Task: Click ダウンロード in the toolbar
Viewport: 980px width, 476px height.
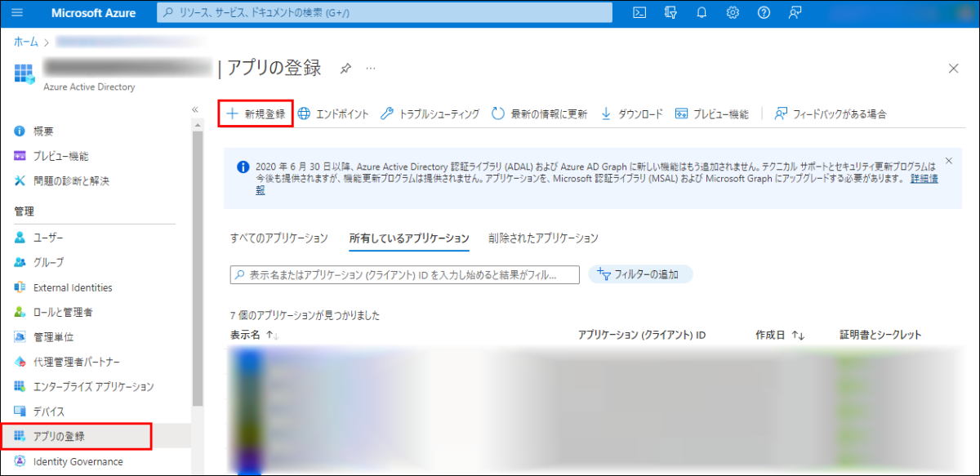Action: pyautogui.click(x=631, y=114)
